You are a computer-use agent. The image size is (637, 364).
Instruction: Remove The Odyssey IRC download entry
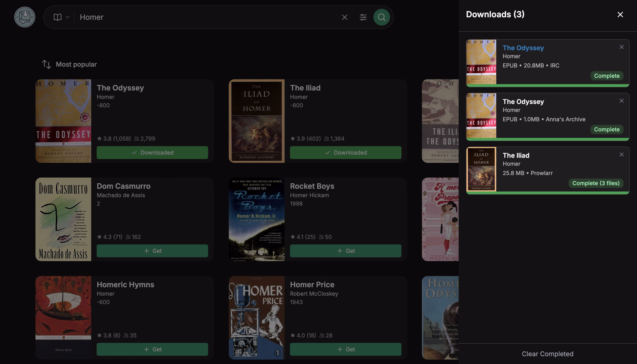tap(622, 47)
